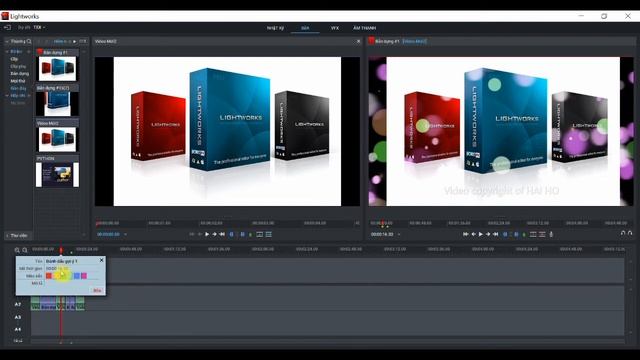Image resolution: width=640 pixels, height=360 pixels.
Task: Click the voice-over microphone icon
Action: [x=551, y=234]
